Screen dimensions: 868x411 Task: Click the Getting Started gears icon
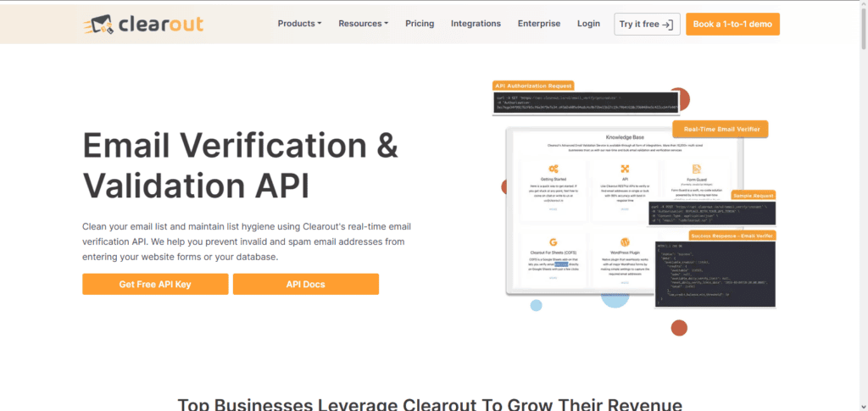point(553,169)
